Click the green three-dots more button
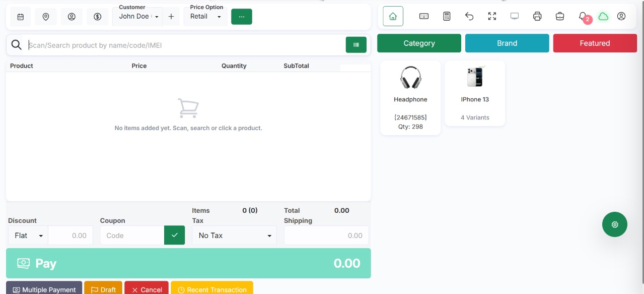Viewport: 644px width, 294px height. [x=242, y=17]
